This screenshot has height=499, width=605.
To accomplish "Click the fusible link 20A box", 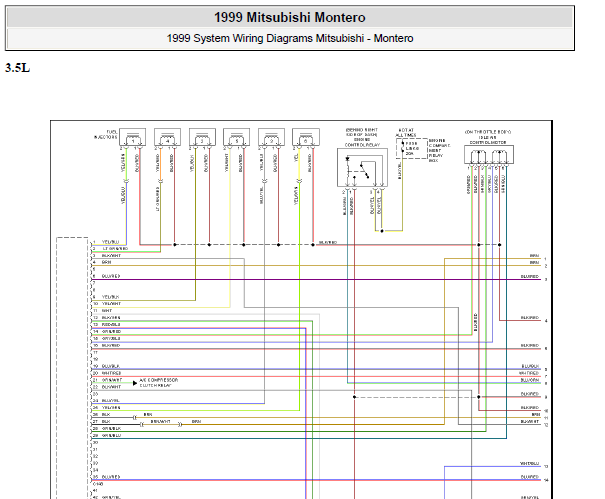I will pyautogui.click(x=412, y=149).
